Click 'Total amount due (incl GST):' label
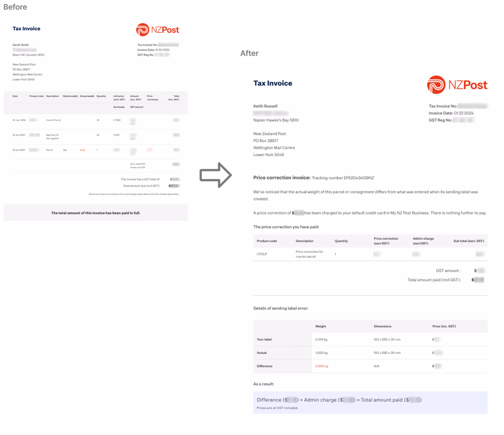The height and width of the screenshot is (435, 504). tap(141, 186)
